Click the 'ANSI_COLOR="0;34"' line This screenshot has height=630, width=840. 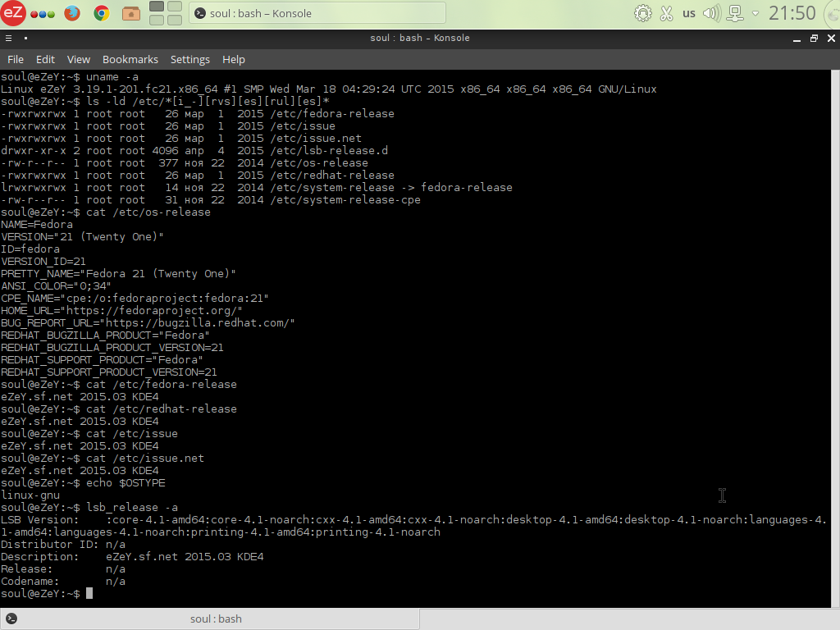pos(57,286)
